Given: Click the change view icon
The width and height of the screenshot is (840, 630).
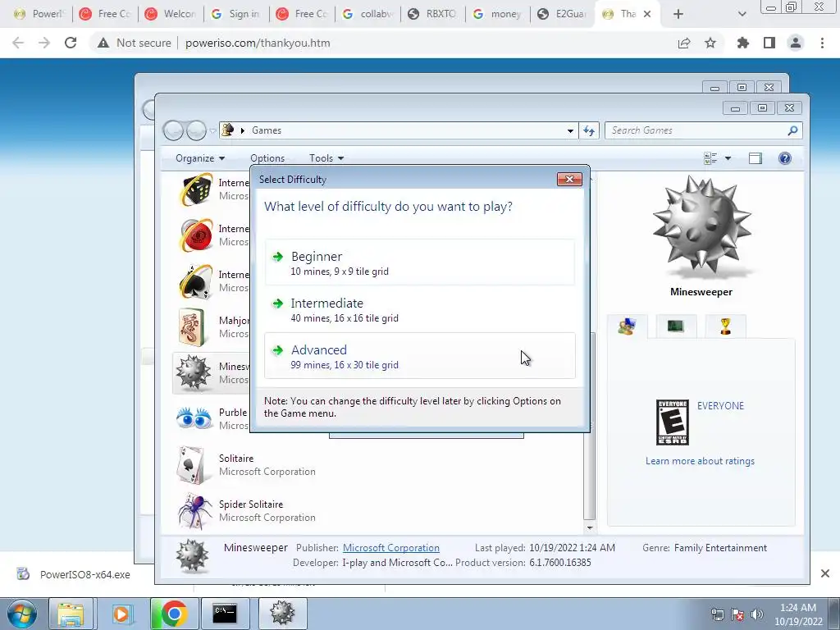Looking at the screenshot, I should coord(710,158).
